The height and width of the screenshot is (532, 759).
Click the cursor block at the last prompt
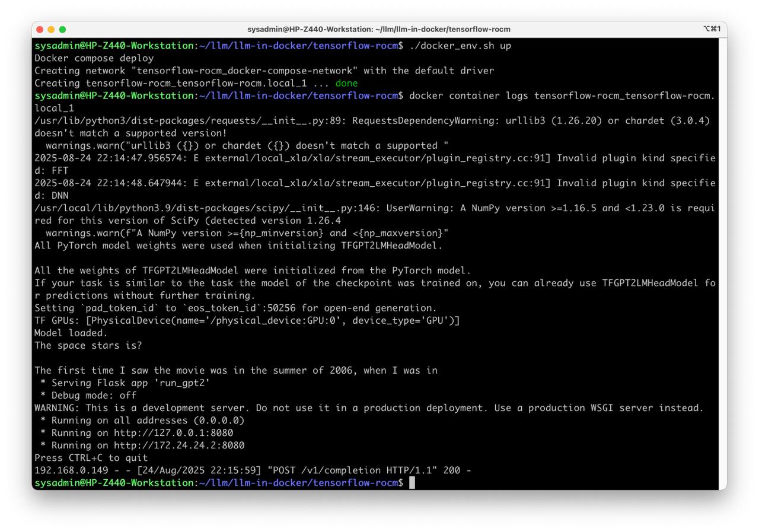(412, 483)
